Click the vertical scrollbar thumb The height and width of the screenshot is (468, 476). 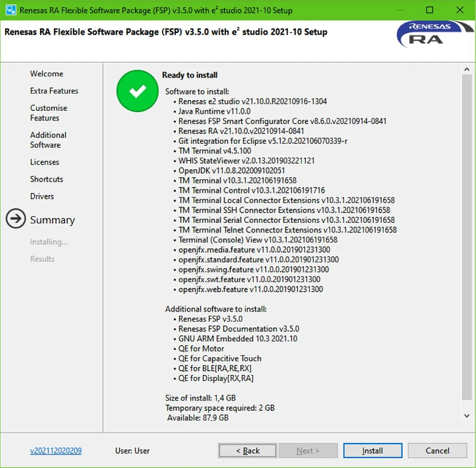coord(466,237)
